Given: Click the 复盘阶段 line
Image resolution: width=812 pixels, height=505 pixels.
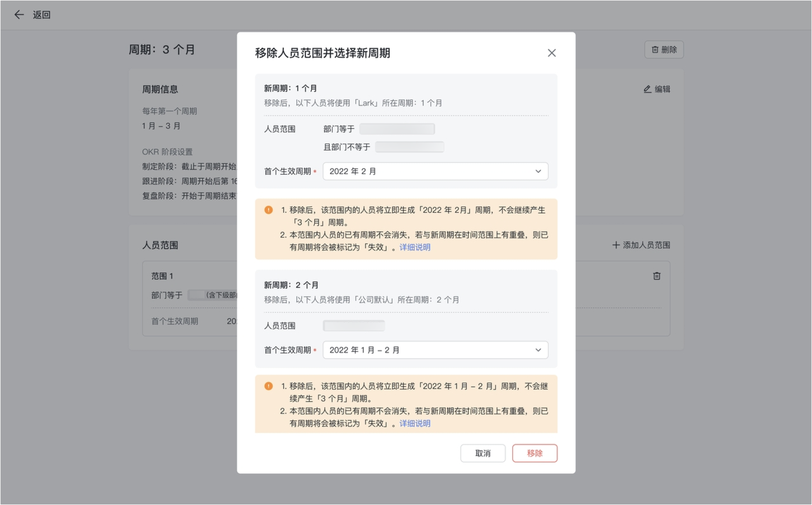Looking at the screenshot, I should (x=189, y=196).
